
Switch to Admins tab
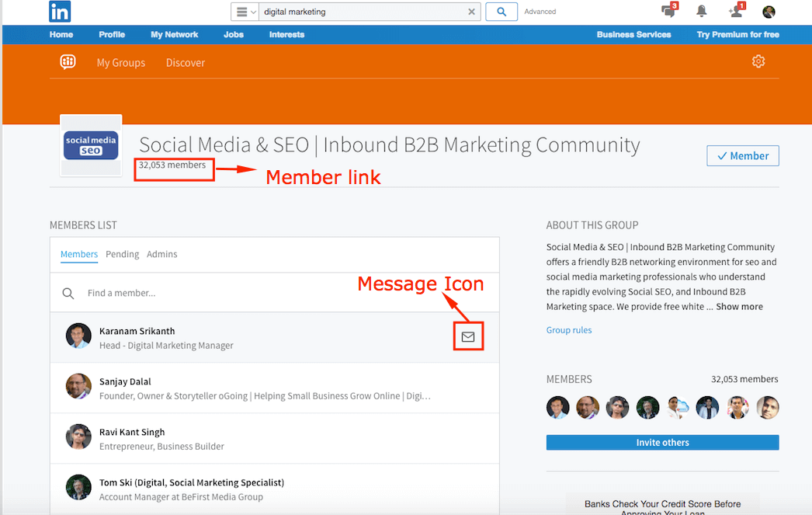[162, 254]
